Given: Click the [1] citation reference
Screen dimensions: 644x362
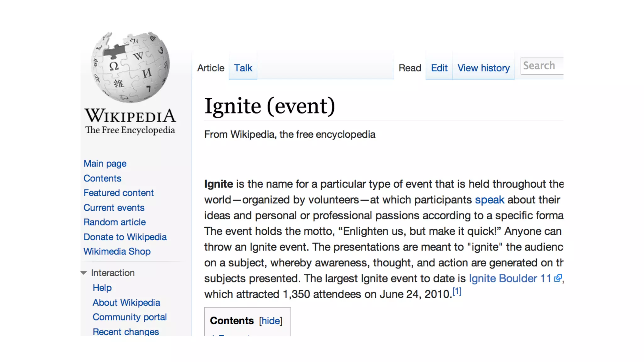Looking at the screenshot, I should (x=457, y=291).
